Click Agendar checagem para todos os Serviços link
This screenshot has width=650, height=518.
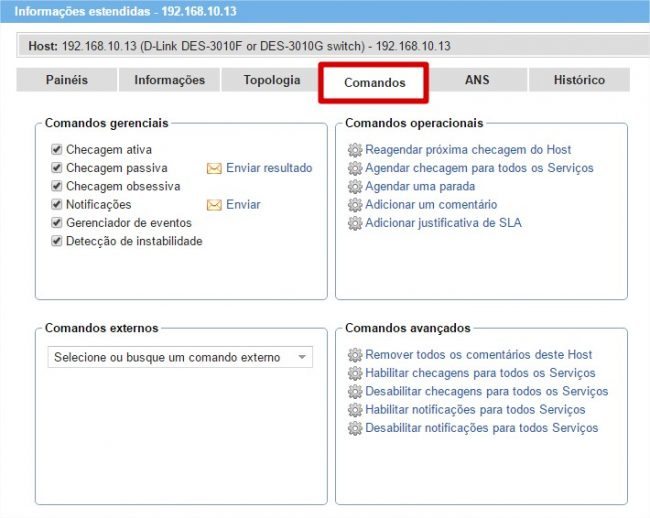point(479,168)
